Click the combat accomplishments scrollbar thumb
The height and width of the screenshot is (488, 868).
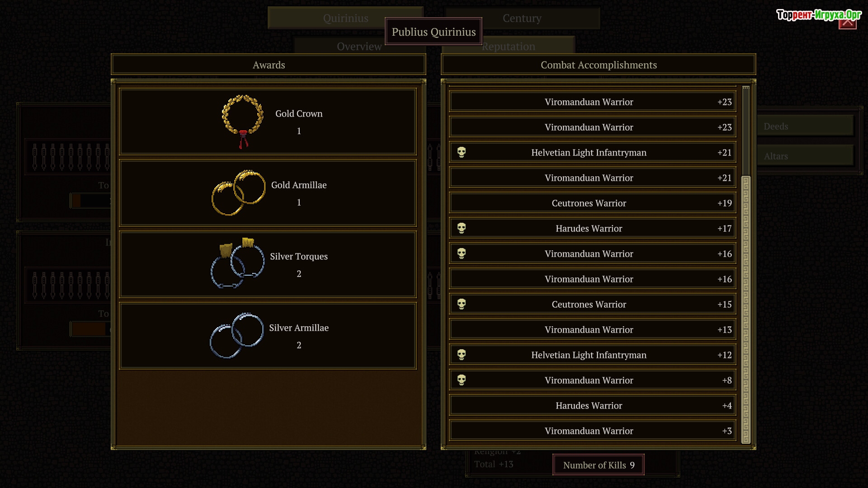[746, 310]
